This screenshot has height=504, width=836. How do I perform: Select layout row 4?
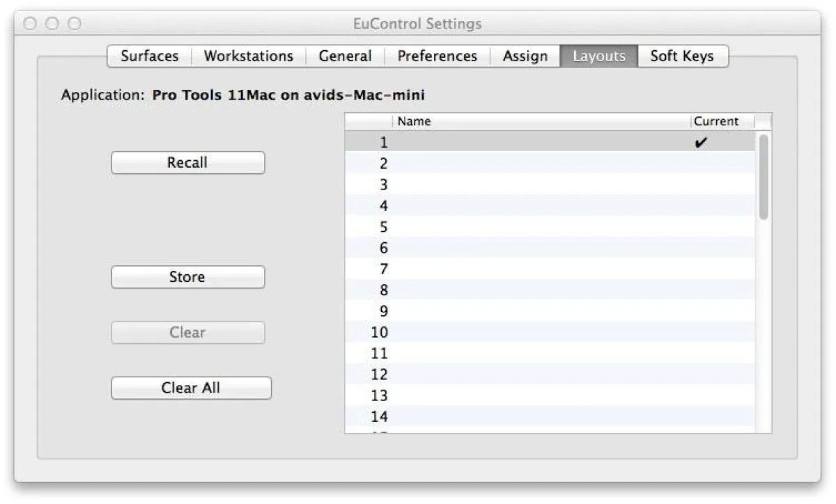pyautogui.click(x=550, y=206)
